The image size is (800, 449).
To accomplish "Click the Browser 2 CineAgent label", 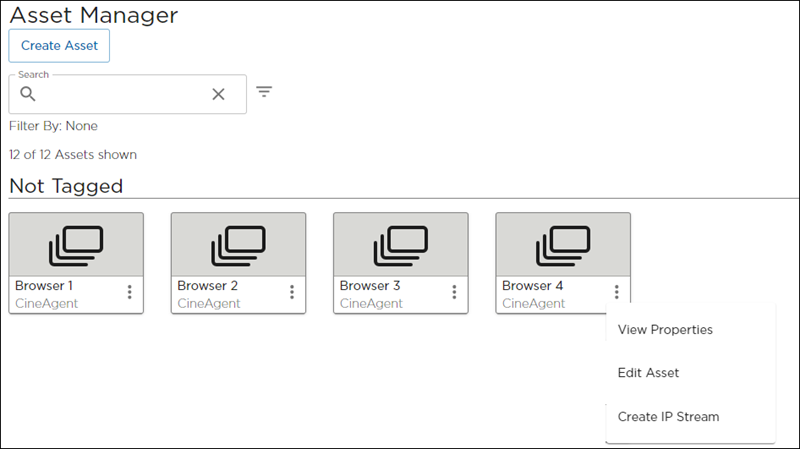I will point(209,303).
